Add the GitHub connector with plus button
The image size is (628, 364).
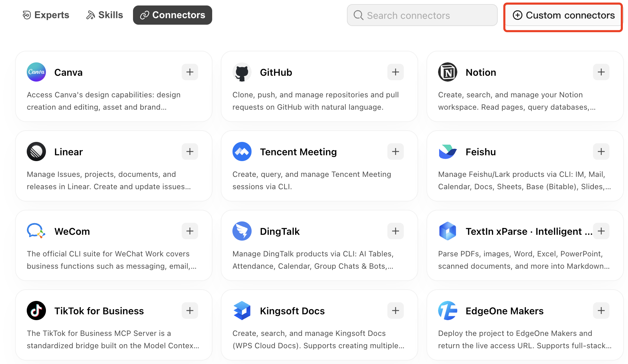(396, 72)
